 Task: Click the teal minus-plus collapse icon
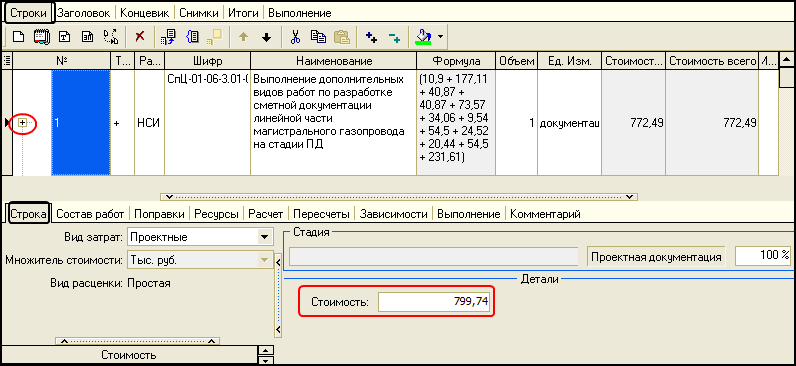pos(394,37)
